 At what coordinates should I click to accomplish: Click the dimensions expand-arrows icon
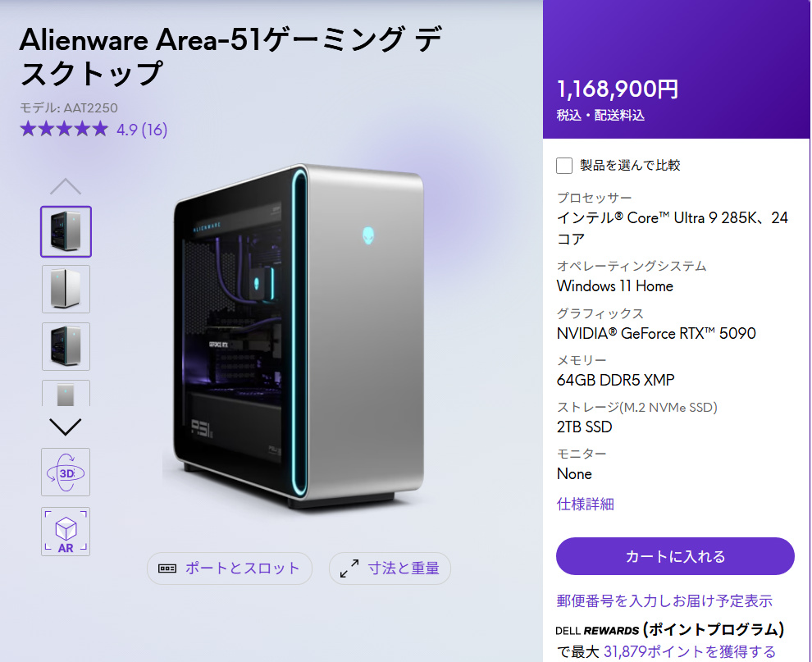(x=349, y=568)
